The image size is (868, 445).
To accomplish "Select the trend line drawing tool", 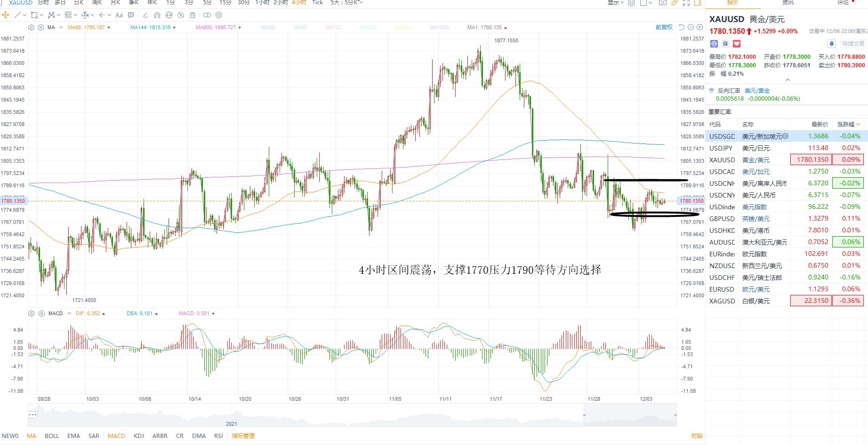I will pyautogui.click(x=17, y=15).
